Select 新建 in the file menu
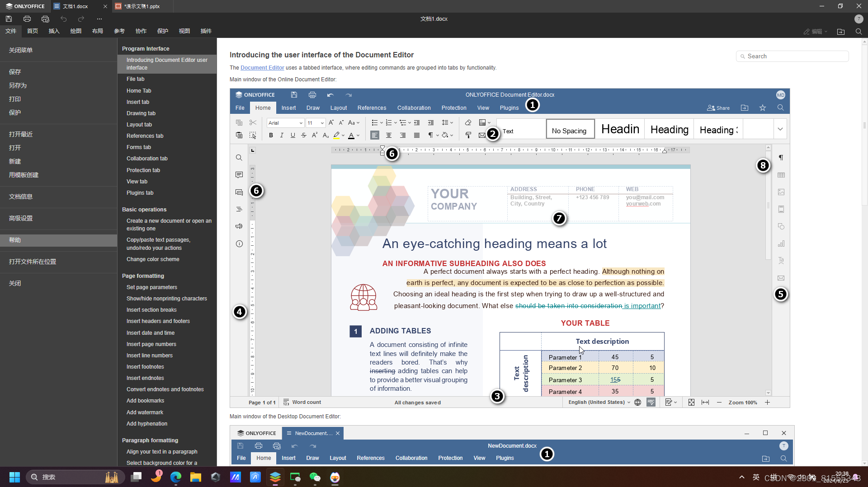868x487 pixels. point(59,161)
